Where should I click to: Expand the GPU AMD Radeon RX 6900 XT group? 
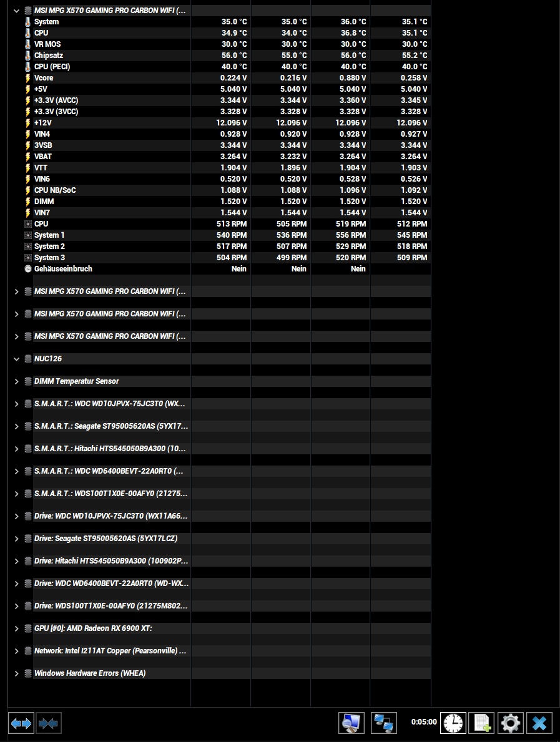[17, 628]
